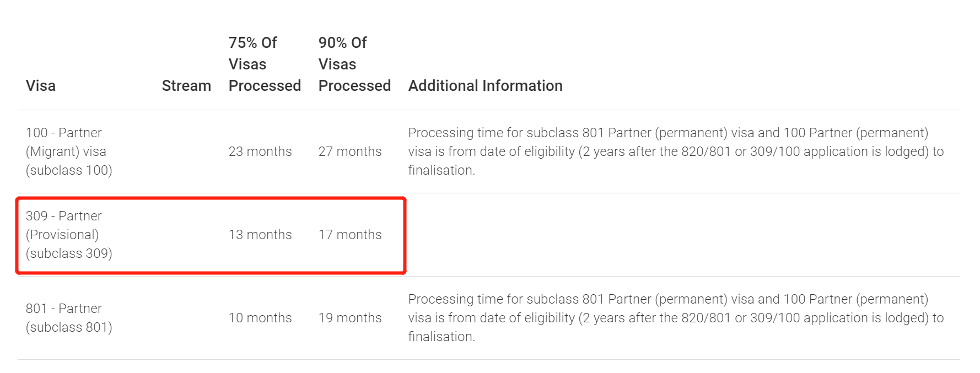Click the Visa column header
Viewport: 980px width, 373px height.
pyautogui.click(x=41, y=86)
